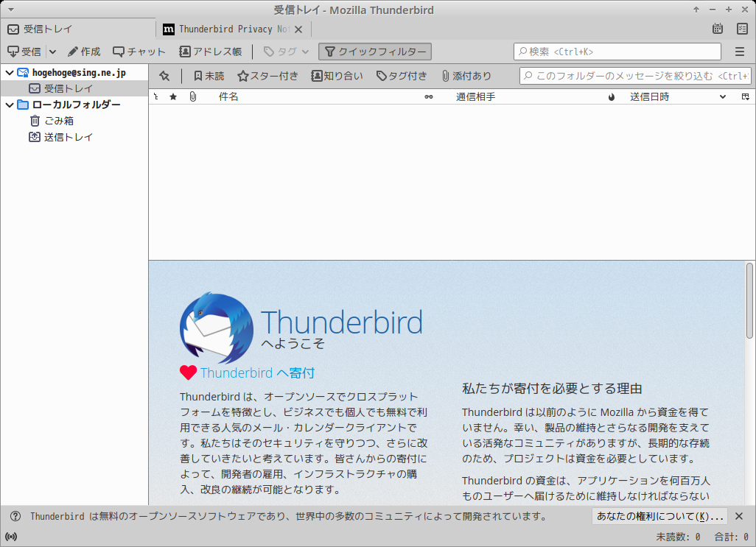Open the column picker icon

point(746,96)
